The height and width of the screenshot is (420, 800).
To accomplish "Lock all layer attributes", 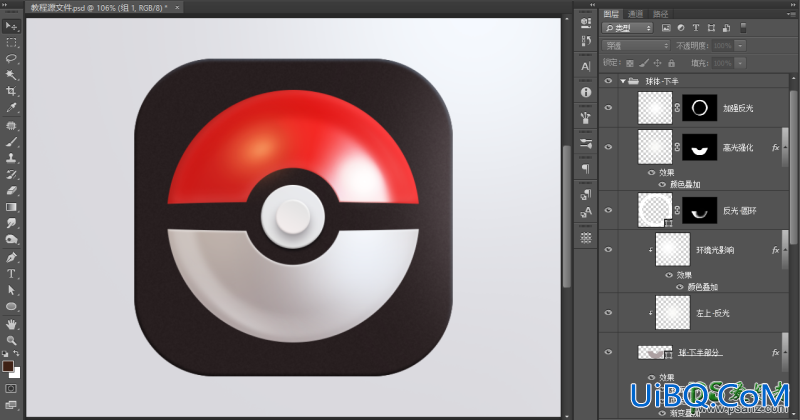I will pos(671,63).
